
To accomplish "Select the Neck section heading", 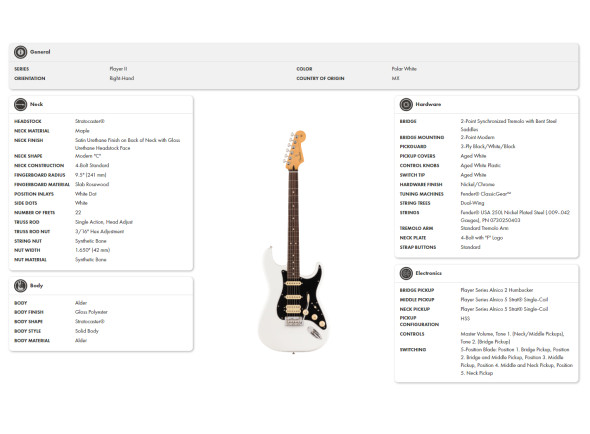I will click(36, 104).
